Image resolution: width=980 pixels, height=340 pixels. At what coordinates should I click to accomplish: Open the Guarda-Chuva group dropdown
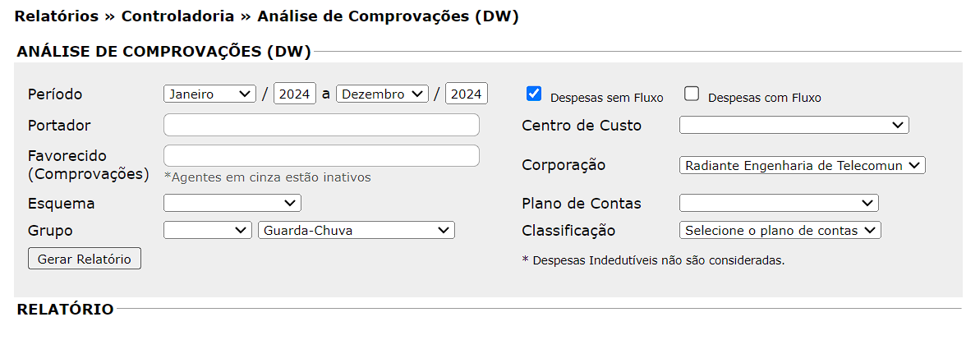(x=356, y=231)
